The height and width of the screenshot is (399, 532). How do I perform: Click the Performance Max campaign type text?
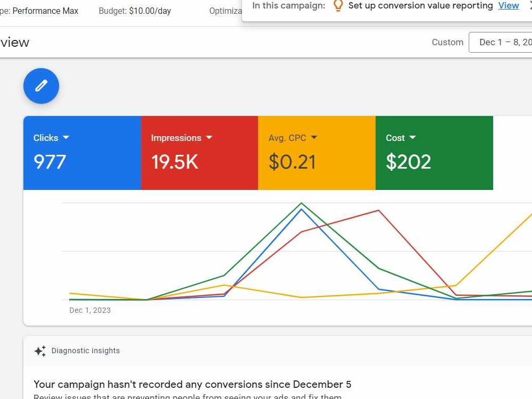[45, 11]
